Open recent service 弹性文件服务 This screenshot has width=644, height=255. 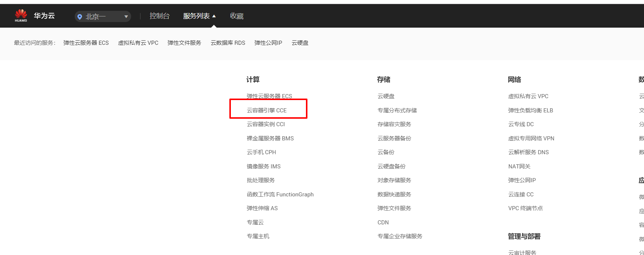(x=185, y=43)
